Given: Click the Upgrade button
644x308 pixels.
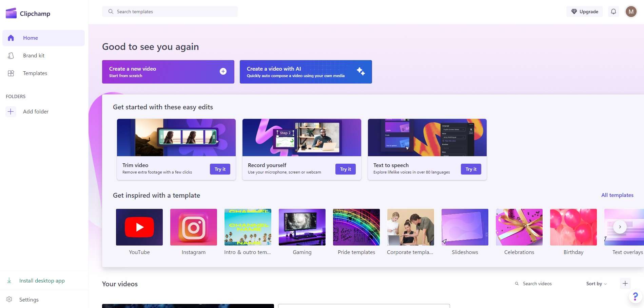Looking at the screenshot, I should click(x=585, y=12).
